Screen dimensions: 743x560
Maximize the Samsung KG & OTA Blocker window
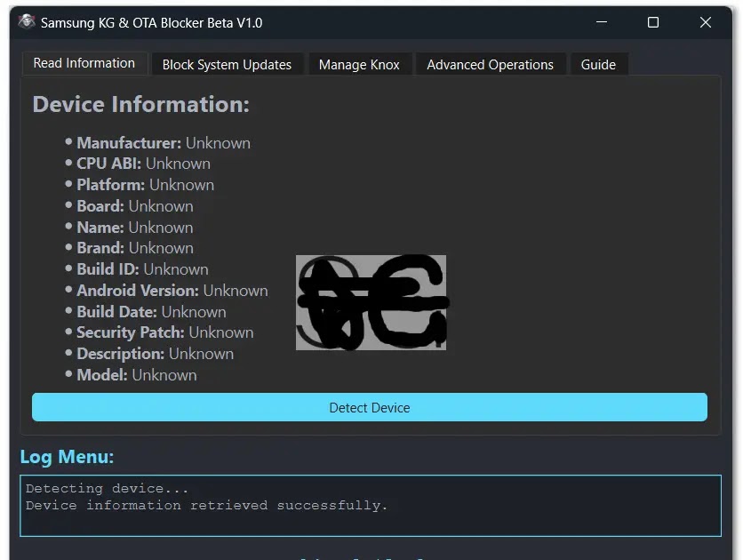coord(653,22)
